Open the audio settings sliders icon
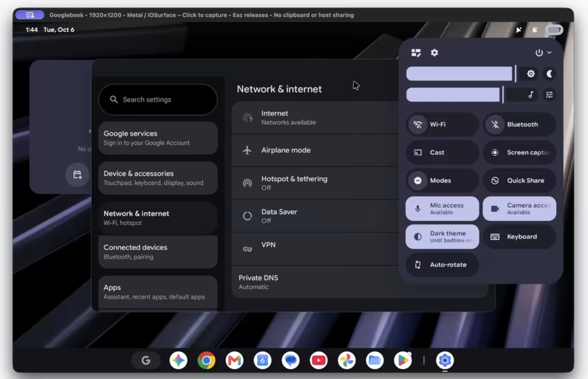 tap(550, 95)
